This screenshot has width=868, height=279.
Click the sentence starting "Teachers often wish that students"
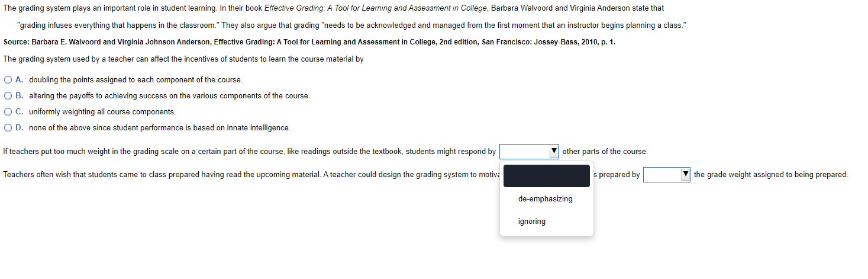pos(252,175)
